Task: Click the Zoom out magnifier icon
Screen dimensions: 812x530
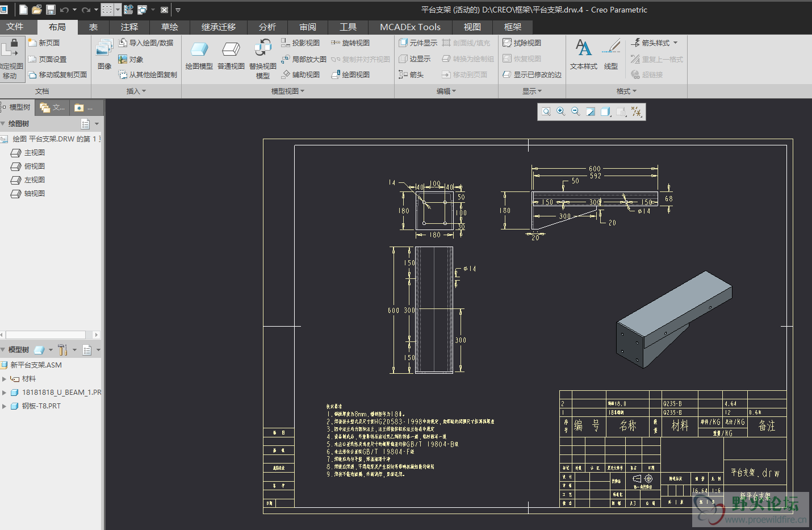Action: click(576, 112)
